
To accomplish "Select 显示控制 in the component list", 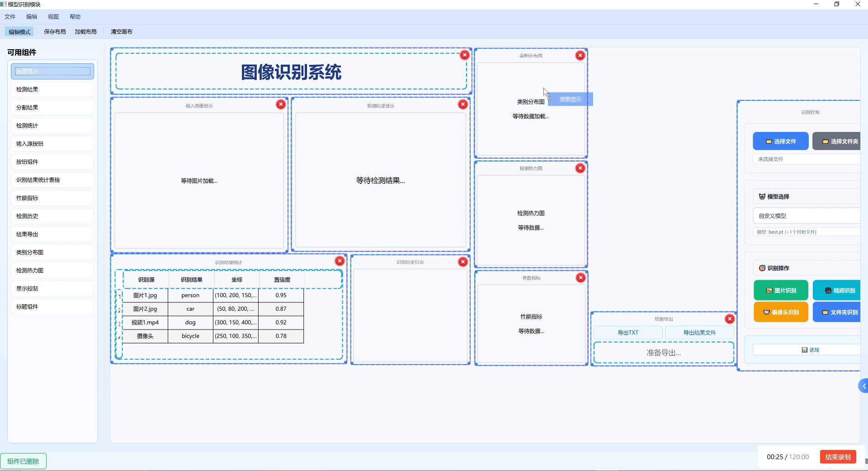I will (52, 288).
